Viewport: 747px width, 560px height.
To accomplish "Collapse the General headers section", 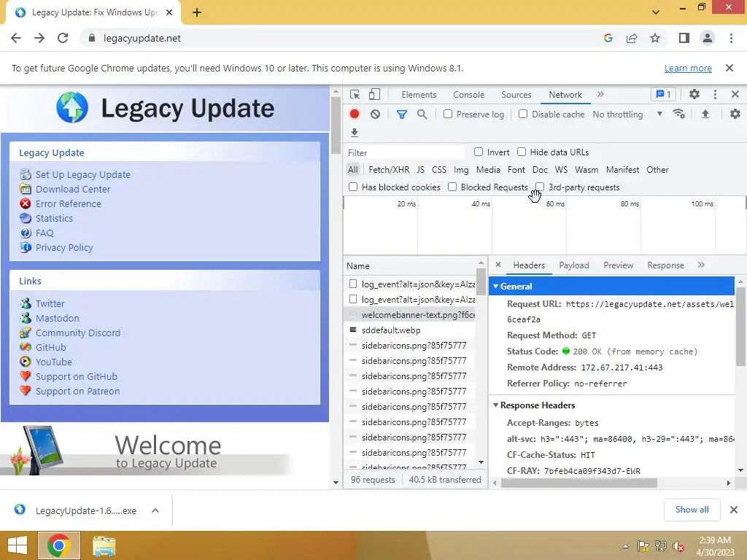I will click(x=495, y=286).
